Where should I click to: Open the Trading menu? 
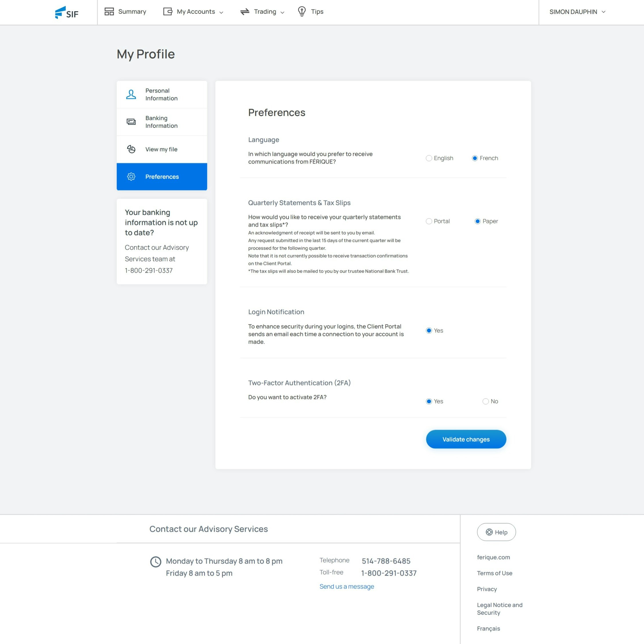pyautogui.click(x=262, y=12)
